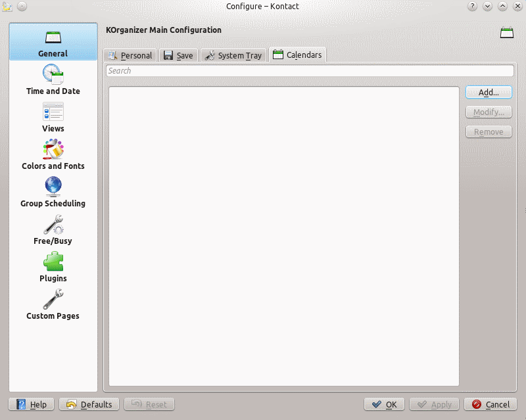Open the Custom Pages settings

point(53,305)
